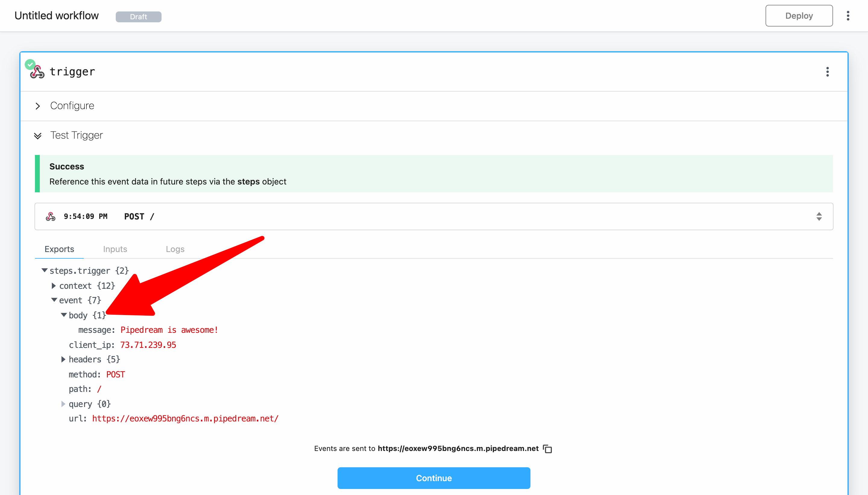The height and width of the screenshot is (495, 868).
Task: Click the webhook icon in event selector
Action: pos(51,216)
